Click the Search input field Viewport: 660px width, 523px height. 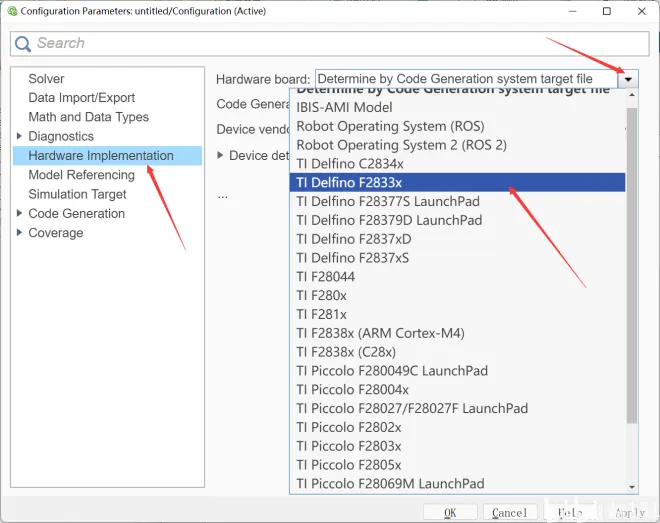click(330, 43)
